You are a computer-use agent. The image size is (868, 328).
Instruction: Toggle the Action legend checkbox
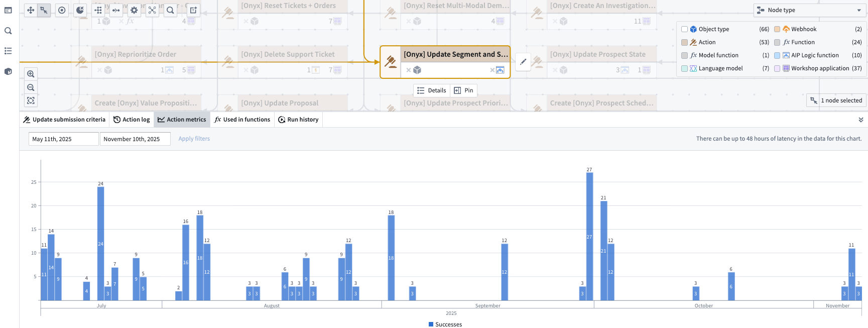[x=684, y=42]
